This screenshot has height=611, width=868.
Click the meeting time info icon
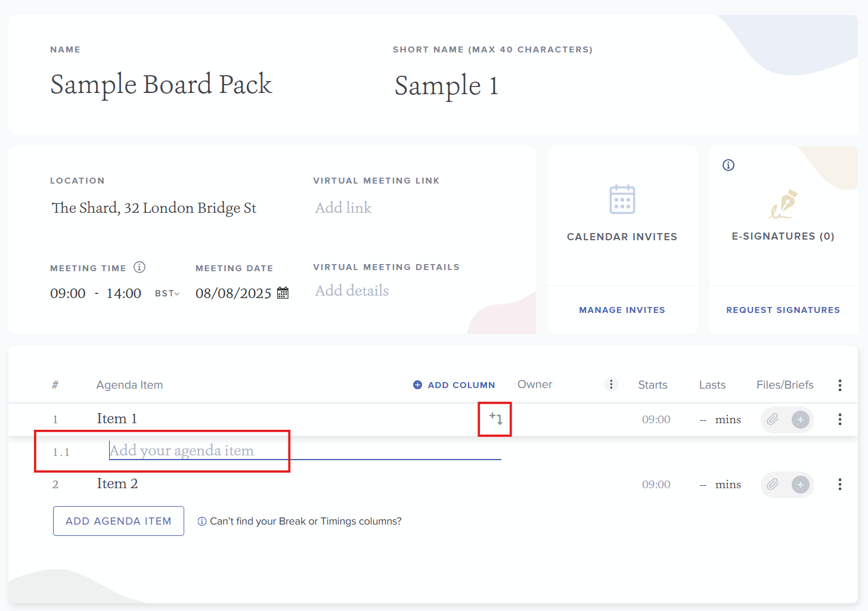point(139,267)
